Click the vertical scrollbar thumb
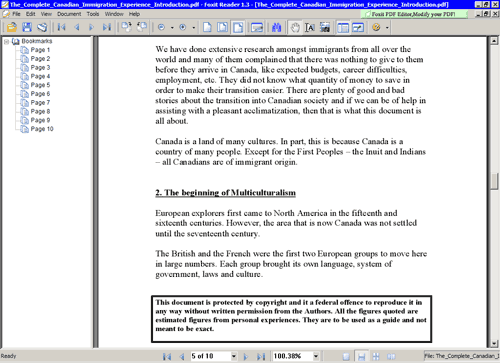 tap(494, 181)
